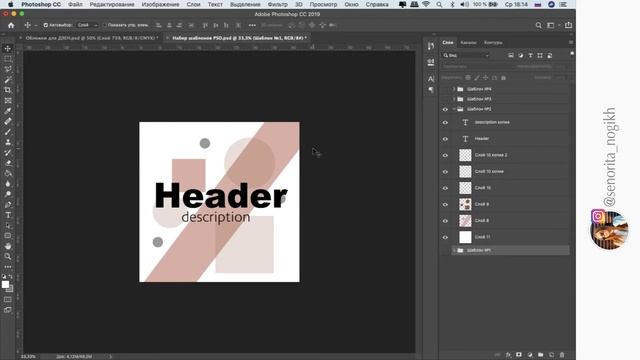Select the Eraser tool

(x=8, y=163)
